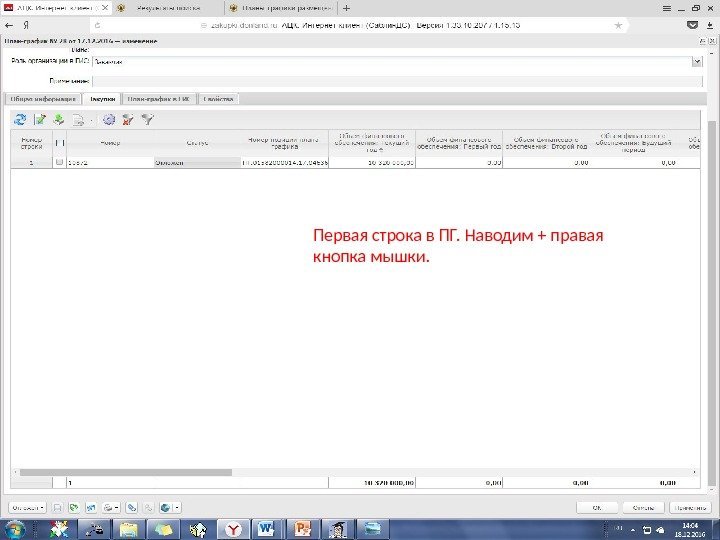Click the horizontal scrollbar thumb under the table
This screenshot has width=720, height=540.
point(126,472)
